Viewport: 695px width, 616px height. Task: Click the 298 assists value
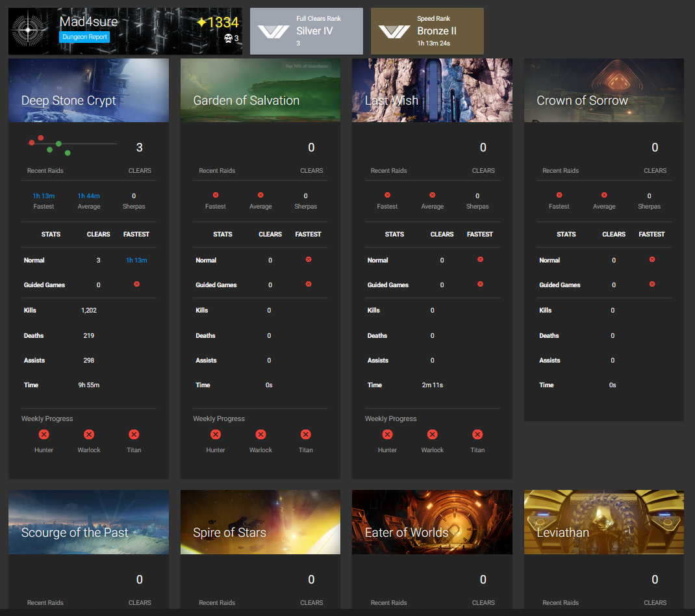click(x=88, y=361)
